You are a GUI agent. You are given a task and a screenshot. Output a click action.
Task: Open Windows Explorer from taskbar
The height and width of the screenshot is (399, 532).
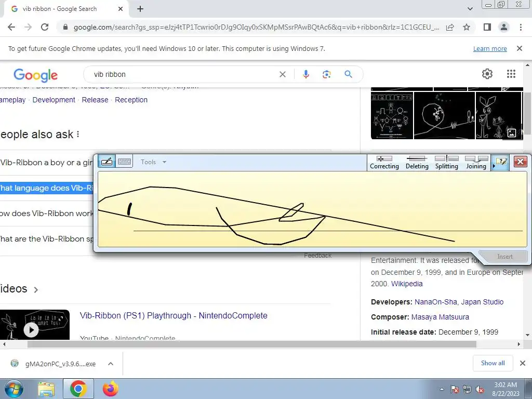[46, 389]
